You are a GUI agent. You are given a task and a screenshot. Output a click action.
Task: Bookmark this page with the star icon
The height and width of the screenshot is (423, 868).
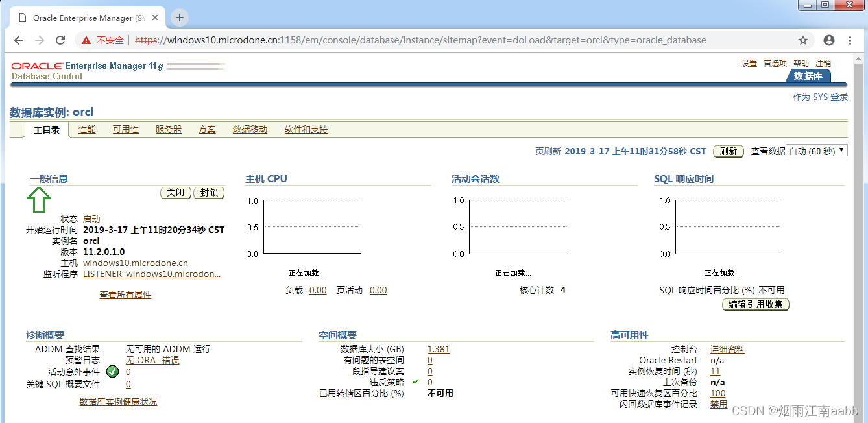[x=803, y=40]
